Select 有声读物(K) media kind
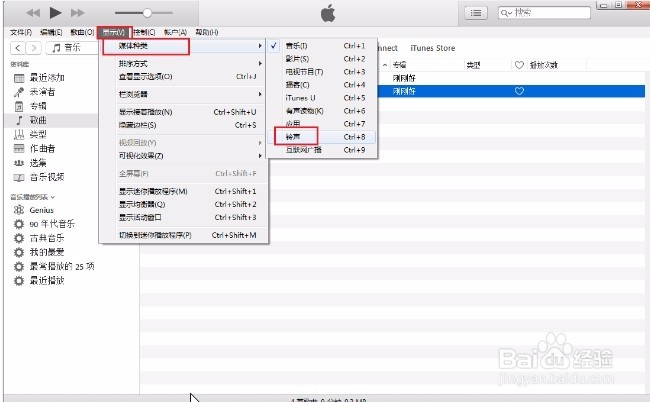The image size is (650, 402). coord(322,111)
